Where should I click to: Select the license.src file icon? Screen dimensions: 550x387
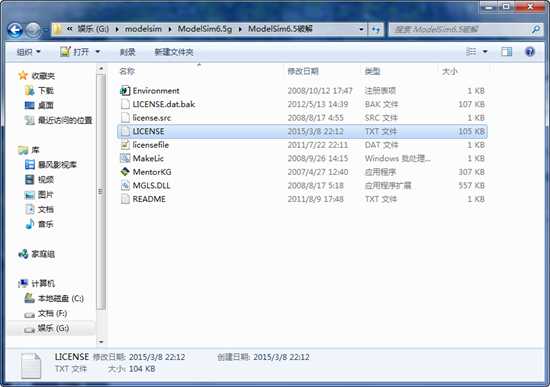tap(125, 118)
